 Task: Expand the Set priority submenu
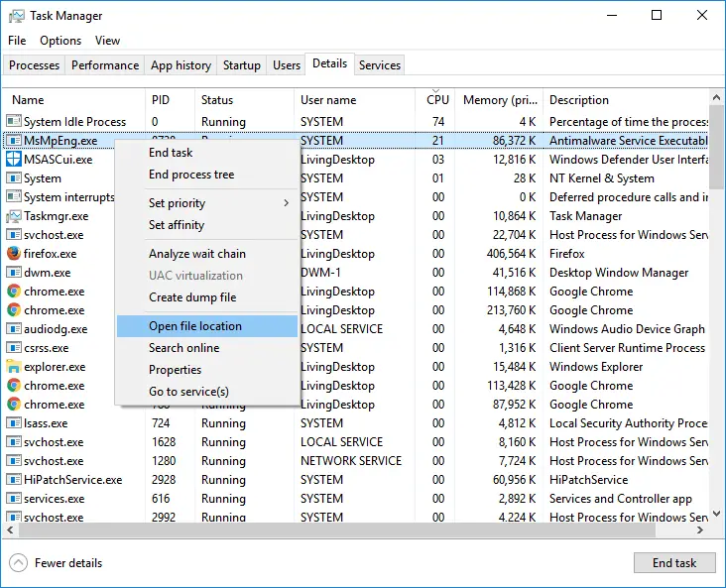(207, 203)
